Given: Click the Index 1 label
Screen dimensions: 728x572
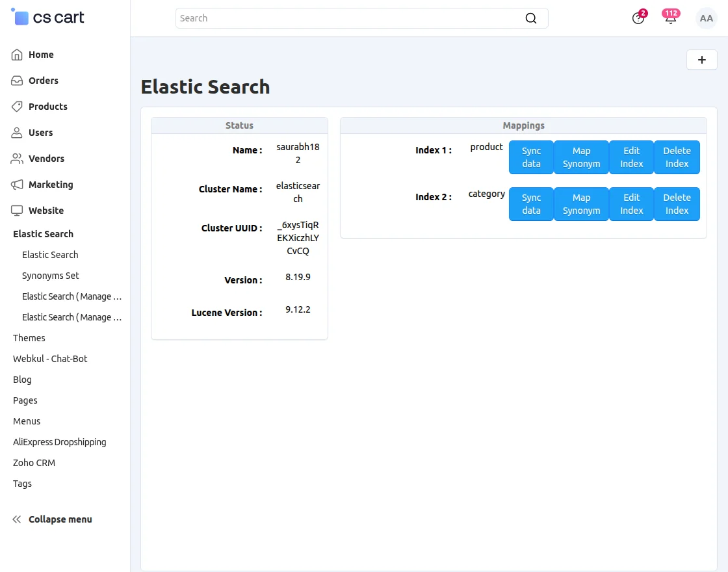Looking at the screenshot, I should (x=433, y=150).
